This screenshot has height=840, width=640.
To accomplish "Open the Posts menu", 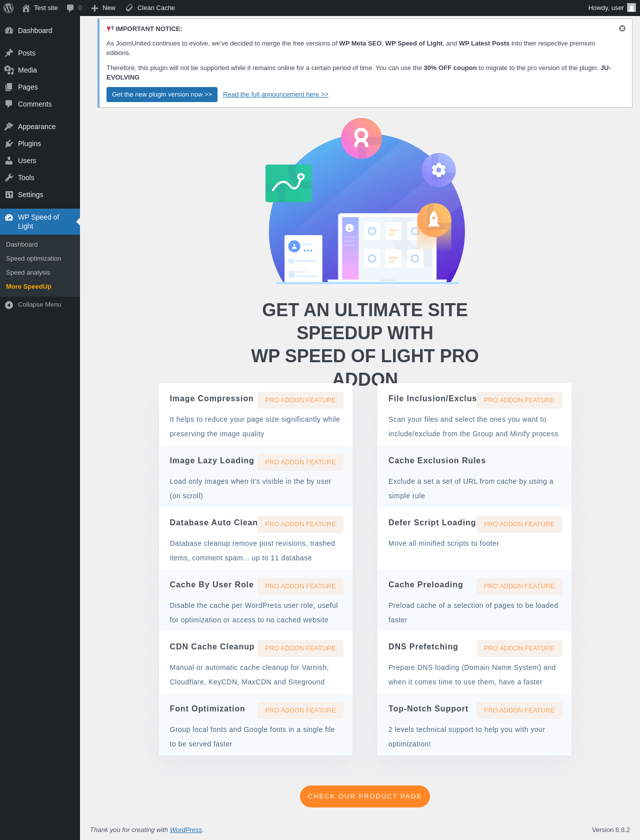I will 40,53.
